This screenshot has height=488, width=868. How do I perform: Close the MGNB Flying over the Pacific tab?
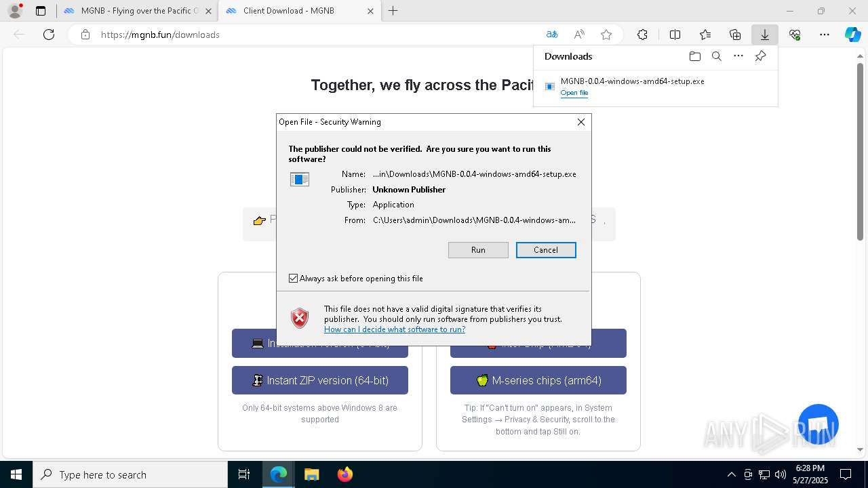(x=208, y=11)
